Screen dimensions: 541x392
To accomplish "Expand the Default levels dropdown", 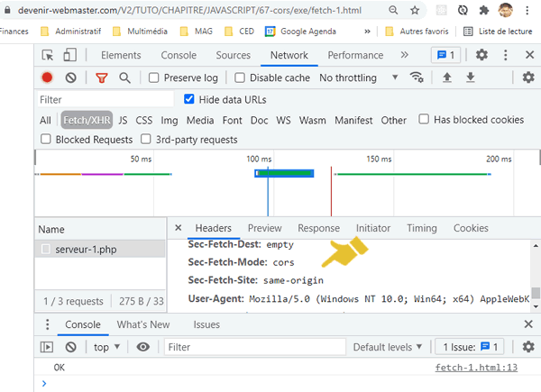I will click(388, 347).
